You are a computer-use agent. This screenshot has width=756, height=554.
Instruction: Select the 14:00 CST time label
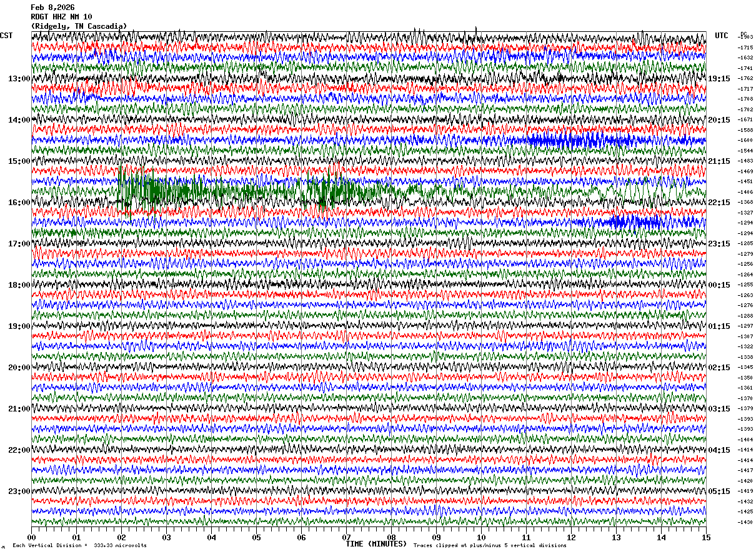19,120
